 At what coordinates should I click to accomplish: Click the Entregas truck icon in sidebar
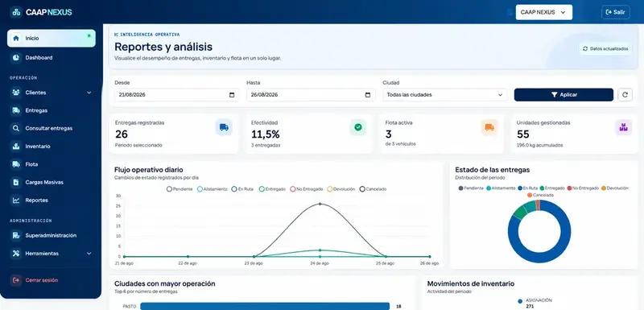[16, 110]
